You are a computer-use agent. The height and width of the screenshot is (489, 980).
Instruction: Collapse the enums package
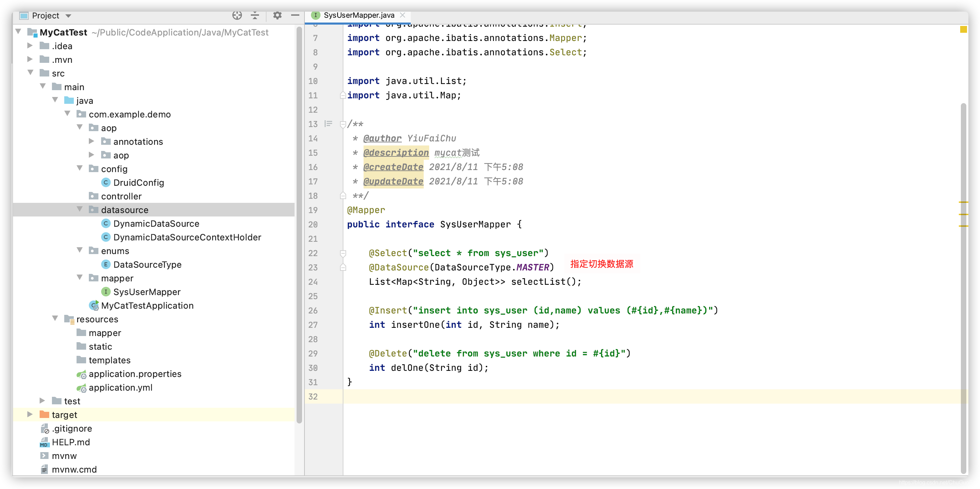80,250
